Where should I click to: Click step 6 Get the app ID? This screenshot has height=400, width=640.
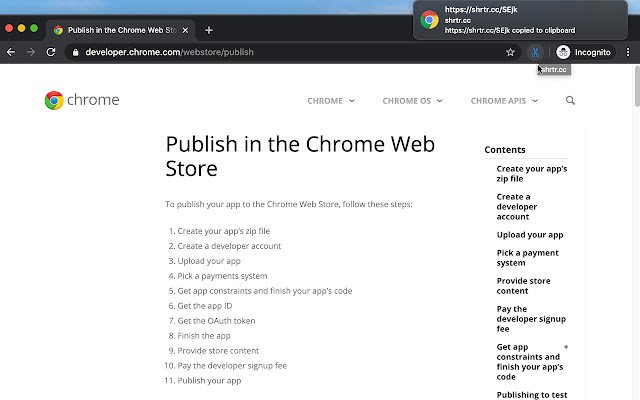click(x=204, y=306)
